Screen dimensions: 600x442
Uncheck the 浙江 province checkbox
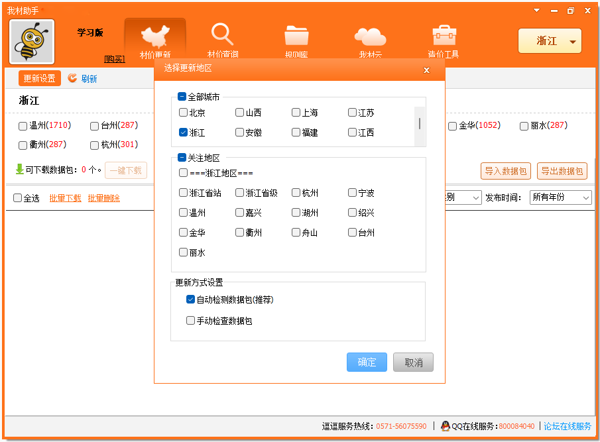click(183, 132)
